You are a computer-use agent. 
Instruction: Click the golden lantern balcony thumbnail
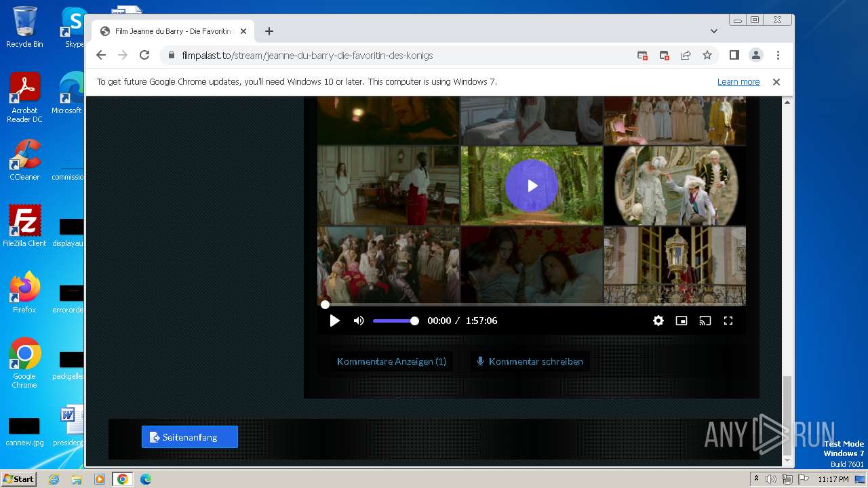[x=675, y=265]
